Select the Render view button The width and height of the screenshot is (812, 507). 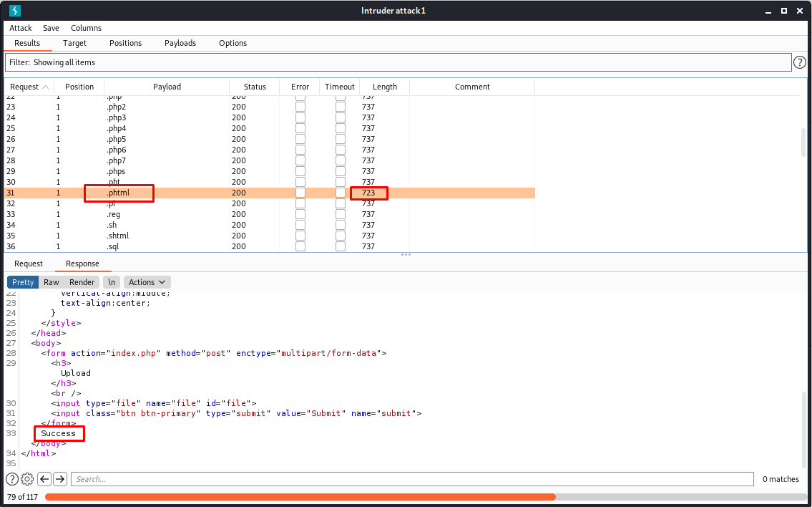[x=82, y=282]
